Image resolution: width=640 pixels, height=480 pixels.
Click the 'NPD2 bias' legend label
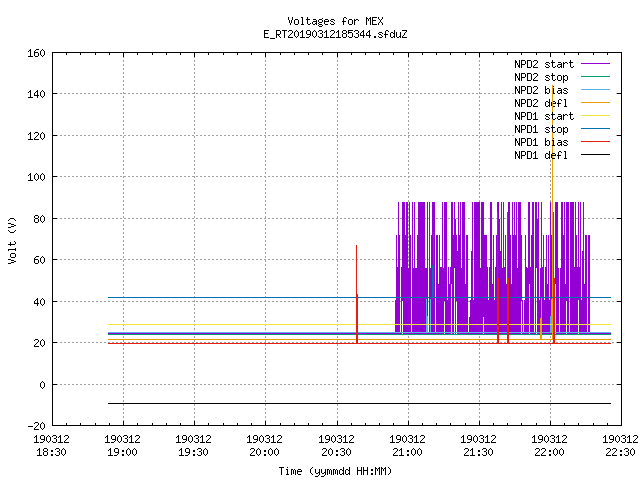click(x=541, y=90)
